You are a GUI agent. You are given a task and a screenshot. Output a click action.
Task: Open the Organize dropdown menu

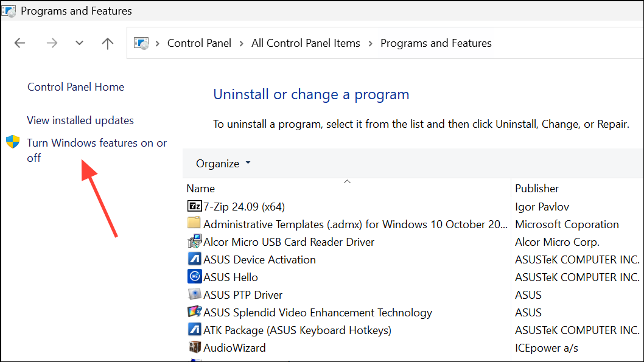[x=223, y=164]
